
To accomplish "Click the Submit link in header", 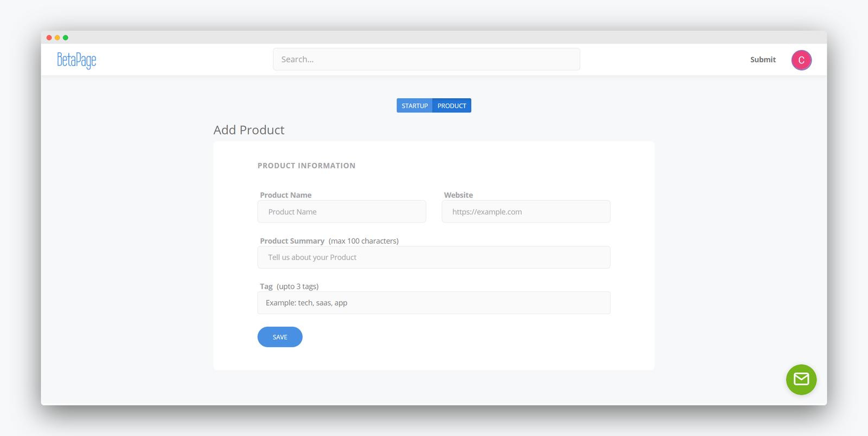I will point(763,60).
